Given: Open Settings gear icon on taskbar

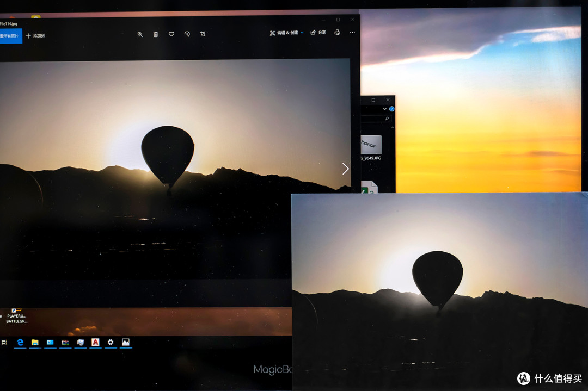Looking at the screenshot, I should tap(110, 342).
